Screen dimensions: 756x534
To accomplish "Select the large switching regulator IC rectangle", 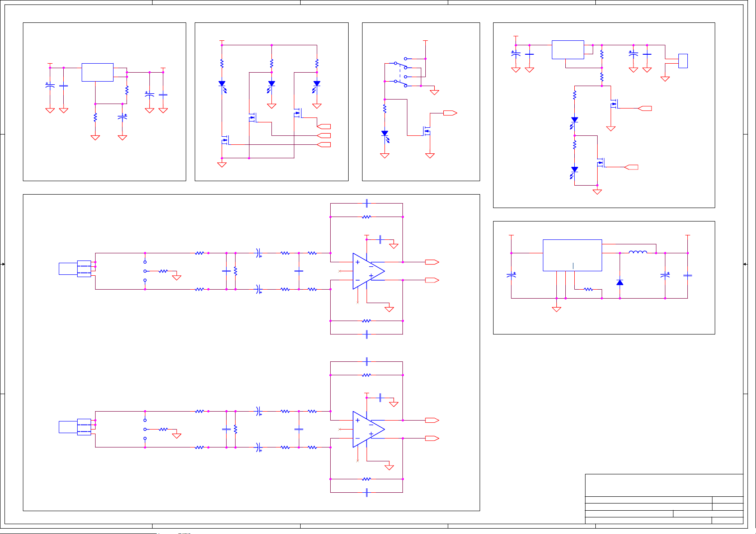I will (x=572, y=255).
